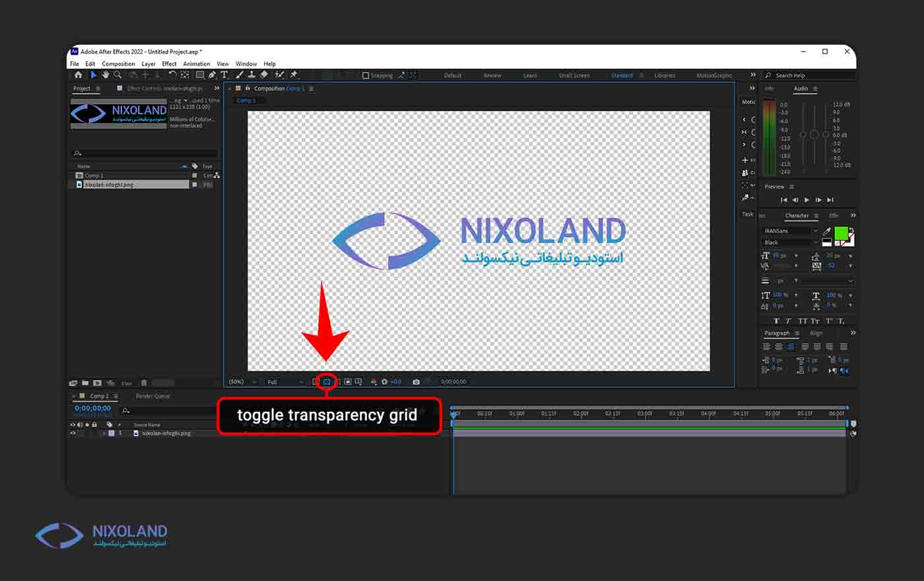Pick a color with the Character eyedropper
This screenshot has height=581, width=924.
[x=827, y=232]
